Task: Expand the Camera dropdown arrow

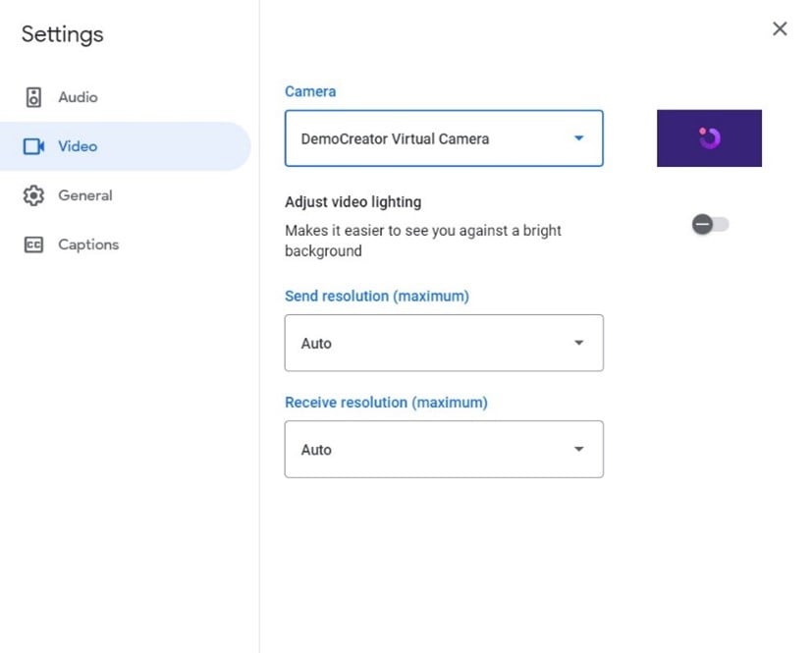Action: pyautogui.click(x=578, y=138)
